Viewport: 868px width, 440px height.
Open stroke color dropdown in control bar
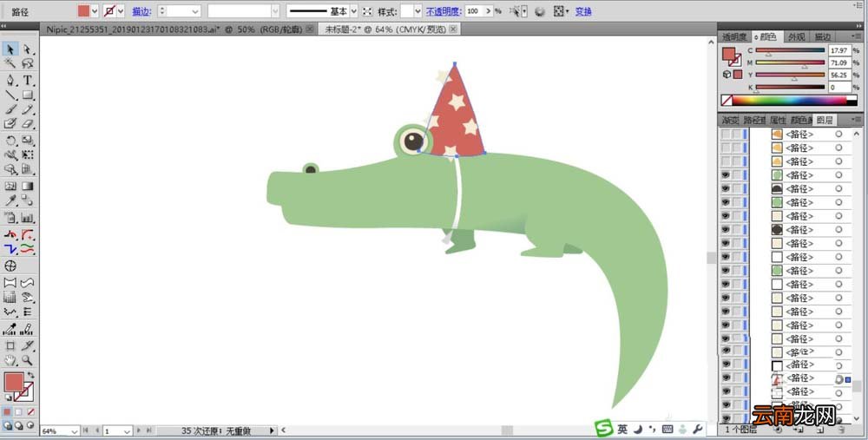[120, 11]
